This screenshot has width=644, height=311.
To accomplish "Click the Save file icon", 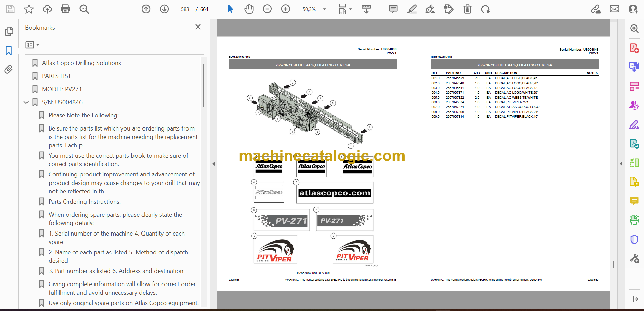I will (x=10, y=9).
